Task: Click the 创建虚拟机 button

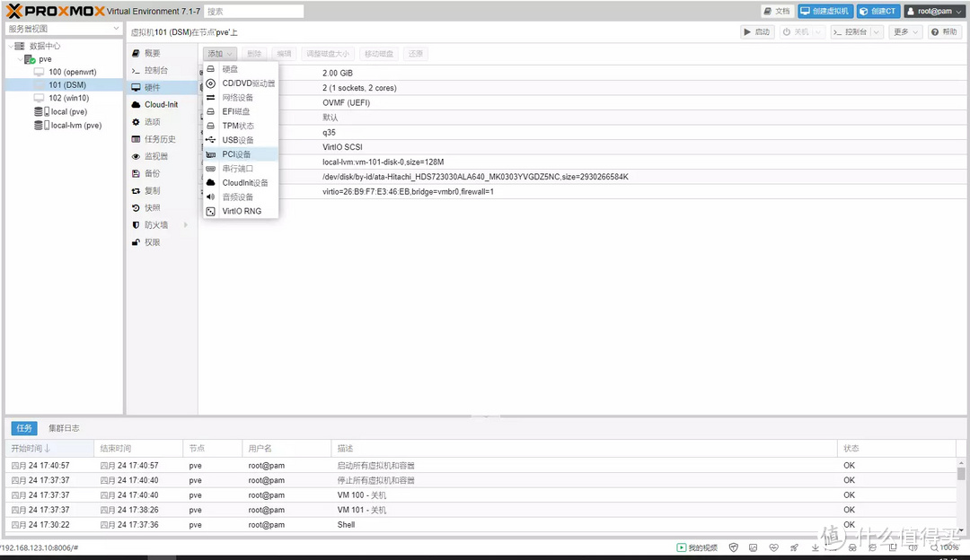Action: [x=825, y=11]
